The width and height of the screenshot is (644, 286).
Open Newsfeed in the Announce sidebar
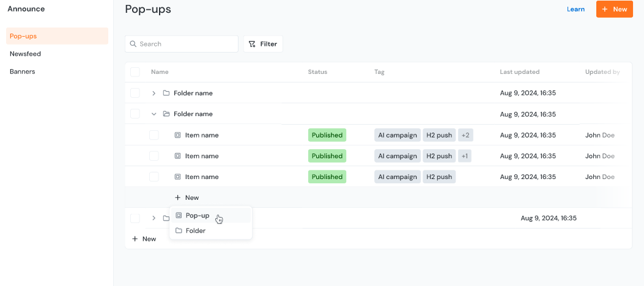(x=26, y=54)
